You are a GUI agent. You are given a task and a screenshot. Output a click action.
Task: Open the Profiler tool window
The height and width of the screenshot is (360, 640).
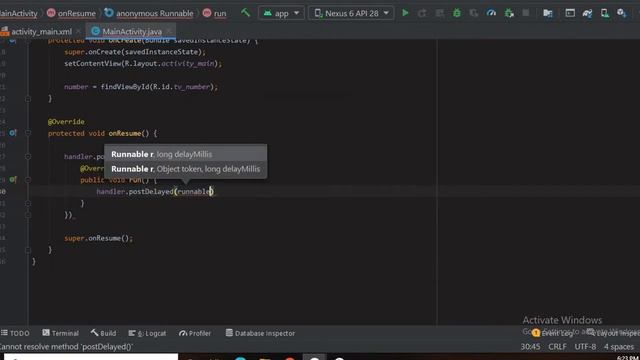(195, 333)
